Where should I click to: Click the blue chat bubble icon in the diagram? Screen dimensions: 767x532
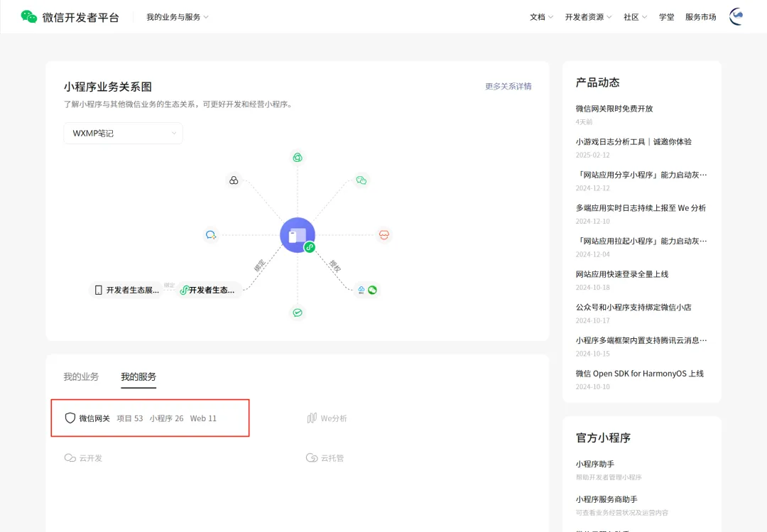[211, 235]
